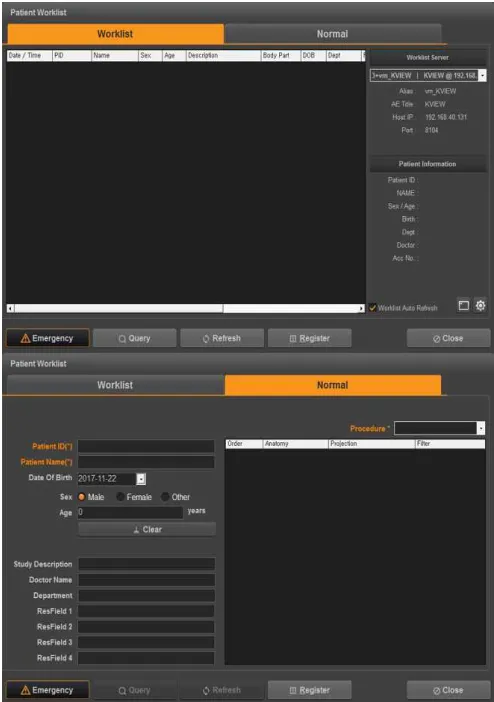Screen dimensions: 494x702
Task: Click the Study Description input field
Action: click(x=146, y=564)
